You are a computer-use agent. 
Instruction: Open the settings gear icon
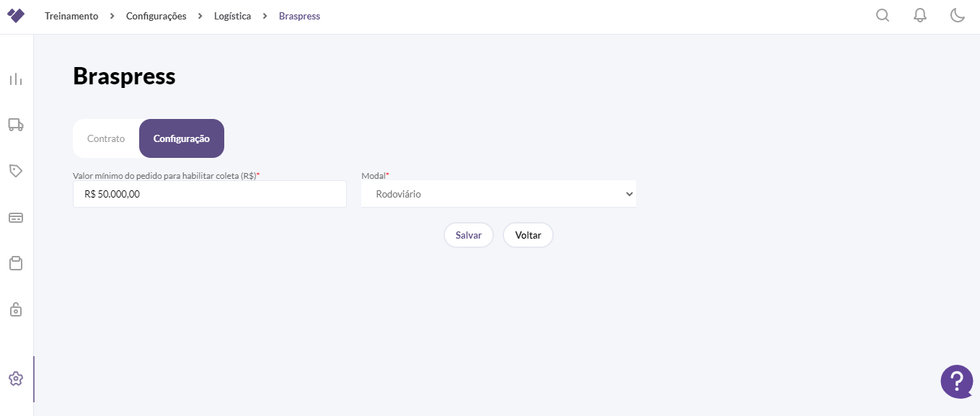coord(16,379)
